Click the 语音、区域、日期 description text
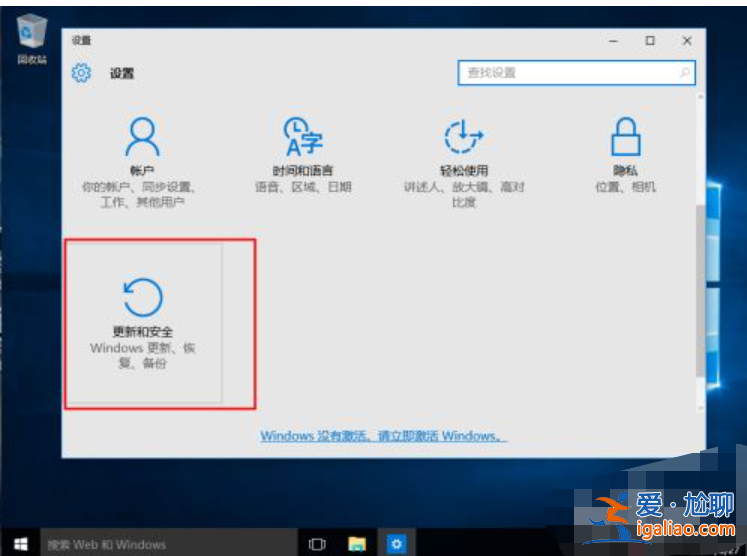 coord(303,187)
